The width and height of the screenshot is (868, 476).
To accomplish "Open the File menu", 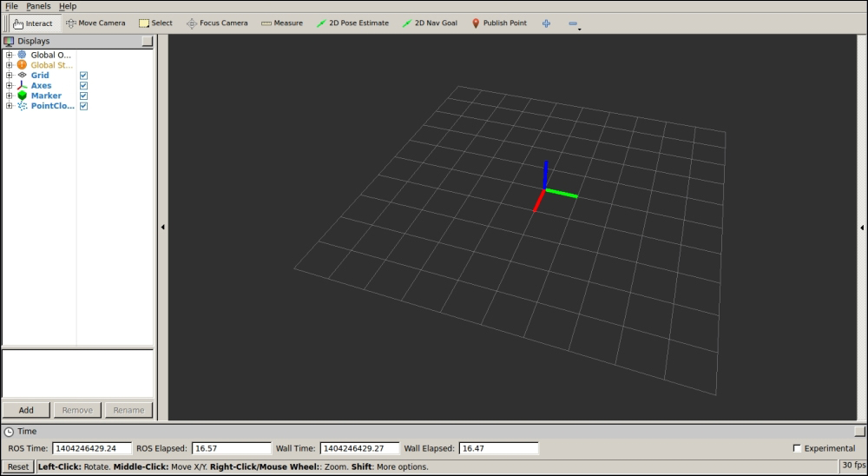I will point(11,6).
